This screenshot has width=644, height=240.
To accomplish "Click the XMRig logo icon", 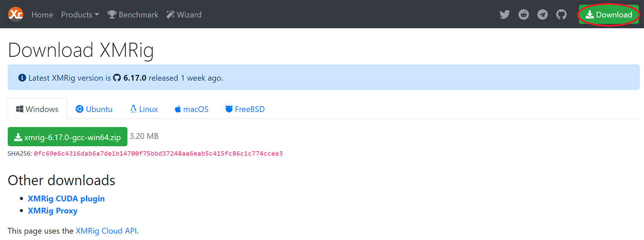I will pos(15,15).
